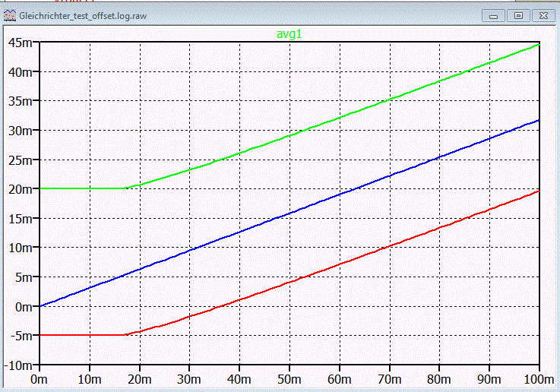Select the avg1 trace label
This screenshot has height=392, width=560.
289,34
